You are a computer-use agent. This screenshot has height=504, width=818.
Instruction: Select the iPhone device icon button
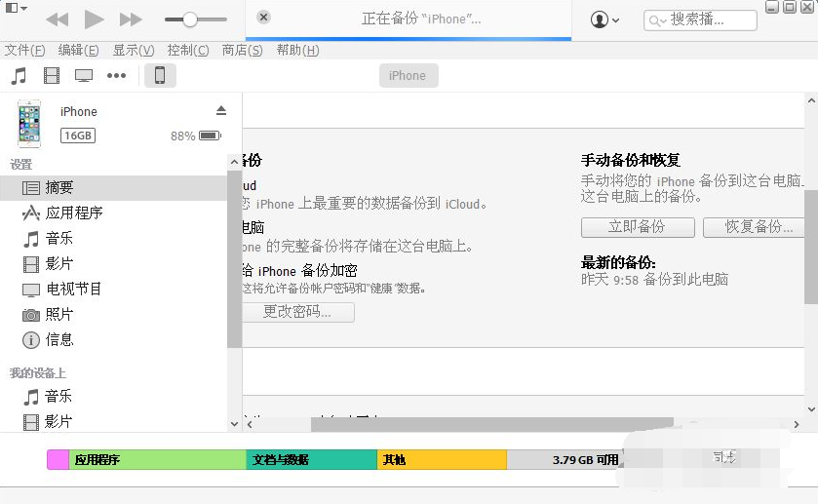[160, 76]
